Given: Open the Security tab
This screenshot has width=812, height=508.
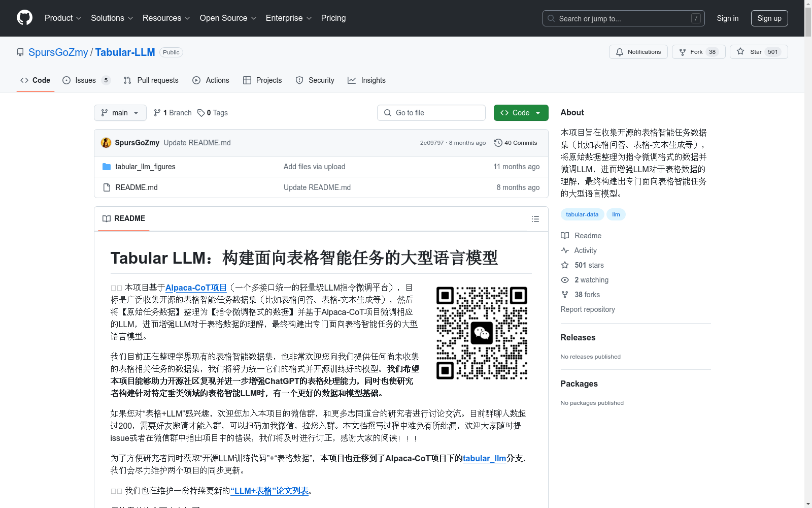Looking at the screenshot, I should coord(315,80).
